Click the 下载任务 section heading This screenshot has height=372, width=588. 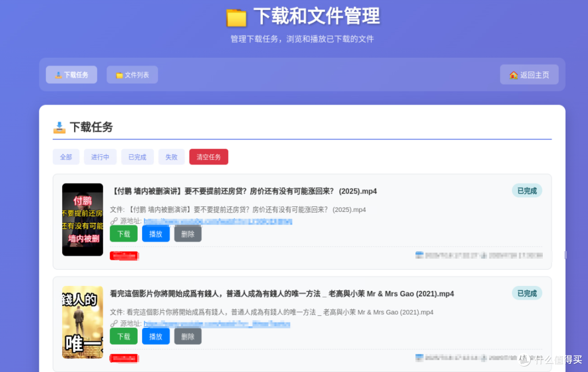tap(91, 127)
